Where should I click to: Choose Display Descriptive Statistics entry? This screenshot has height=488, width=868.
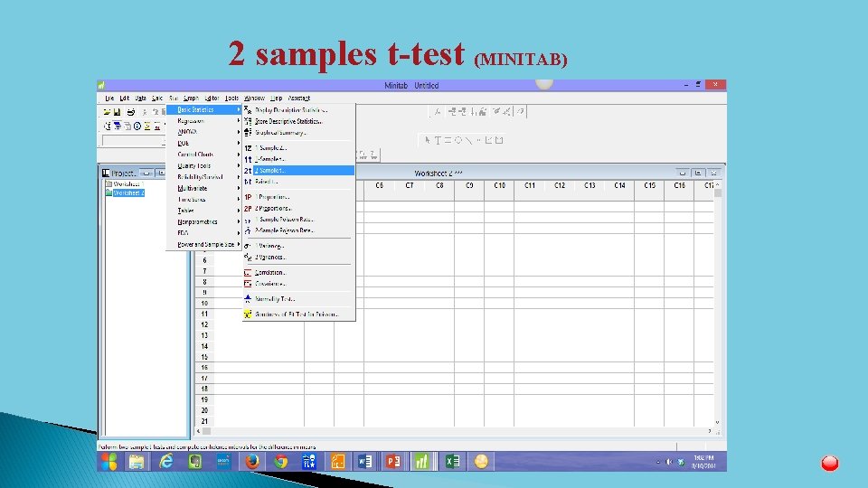[299, 110]
